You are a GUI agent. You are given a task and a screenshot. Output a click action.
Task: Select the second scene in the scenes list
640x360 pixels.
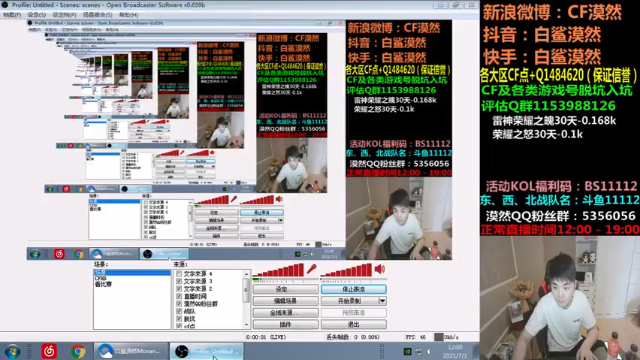pyautogui.click(x=132, y=278)
